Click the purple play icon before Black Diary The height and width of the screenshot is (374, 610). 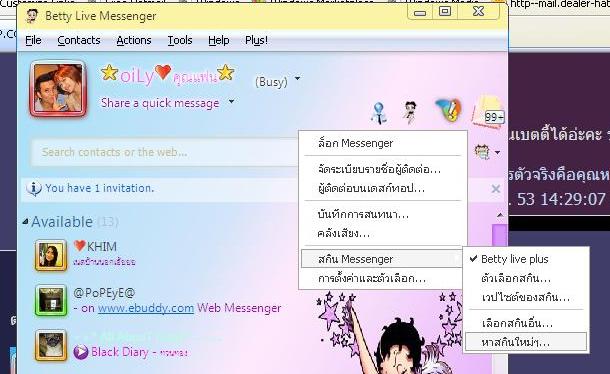(x=81, y=352)
